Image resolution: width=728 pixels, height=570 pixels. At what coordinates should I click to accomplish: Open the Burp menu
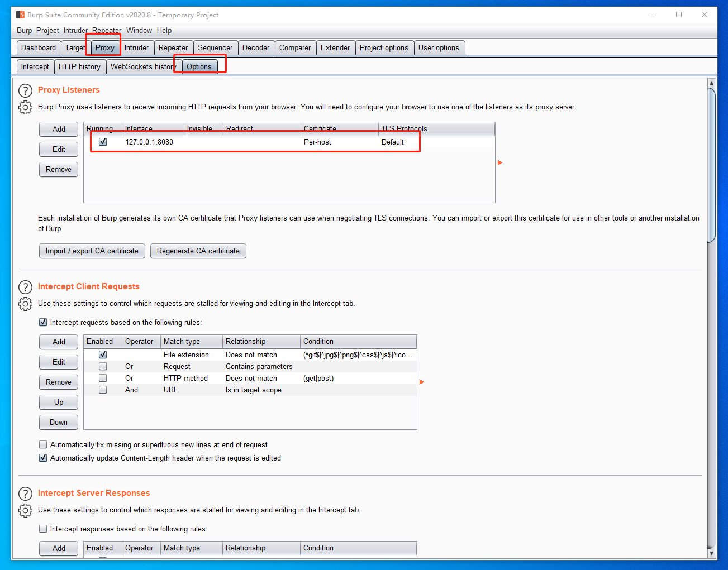(24, 30)
